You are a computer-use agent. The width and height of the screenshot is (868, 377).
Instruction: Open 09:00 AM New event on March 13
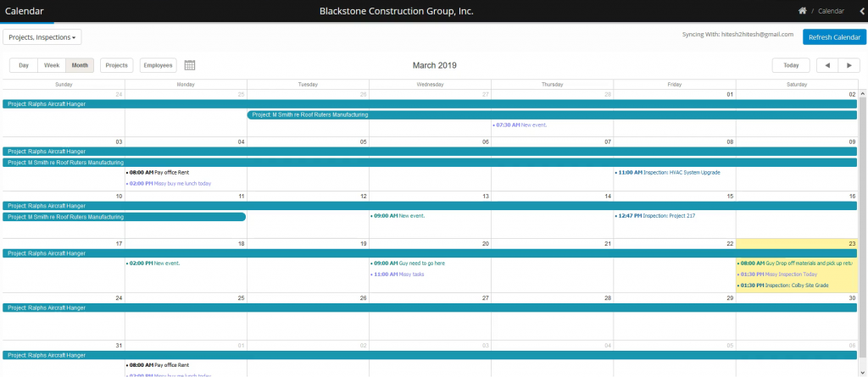pos(398,216)
